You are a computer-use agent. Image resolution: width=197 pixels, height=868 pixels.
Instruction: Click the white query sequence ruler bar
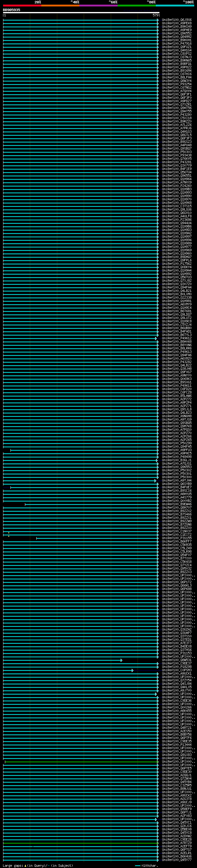[81, 12]
